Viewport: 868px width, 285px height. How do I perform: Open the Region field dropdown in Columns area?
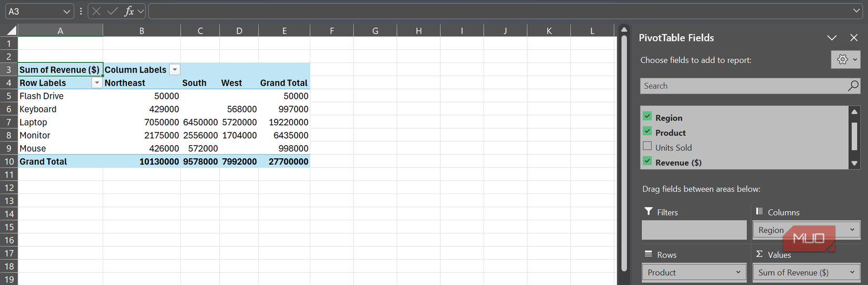[x=852, y=230]
